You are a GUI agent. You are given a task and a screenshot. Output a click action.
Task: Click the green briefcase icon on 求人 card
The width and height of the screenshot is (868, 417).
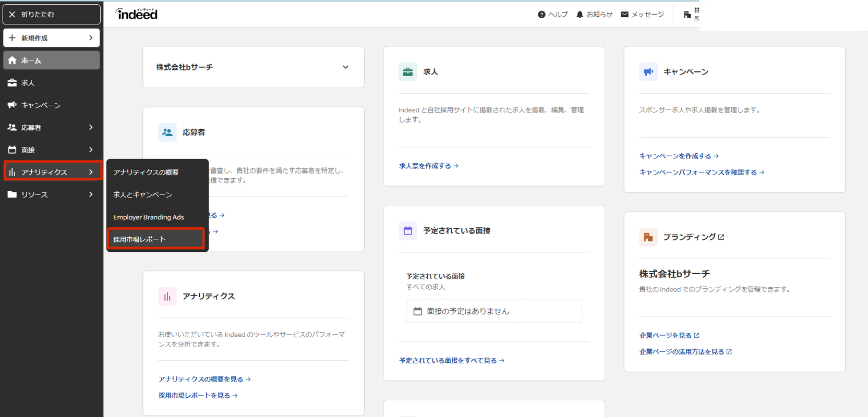[408, 72]
